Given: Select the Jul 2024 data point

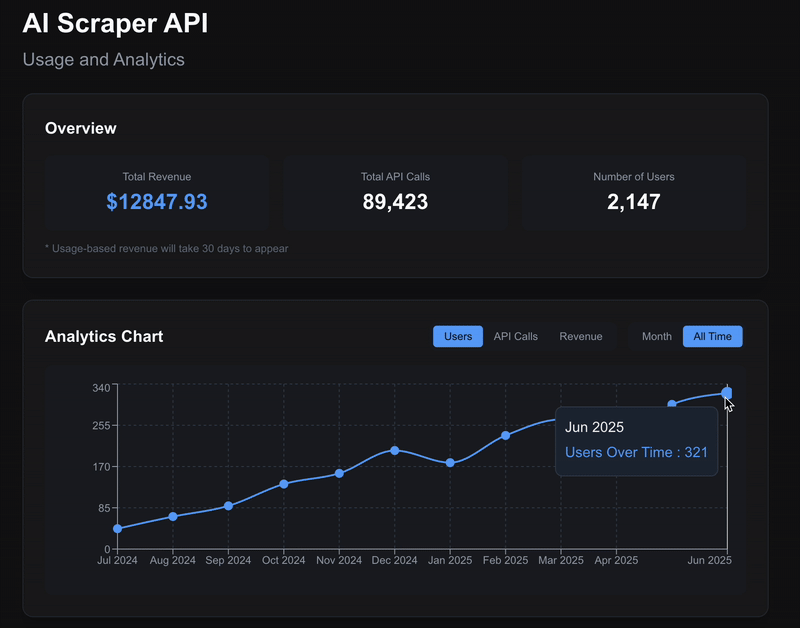Looking at the screenshot, I should point(117,528).
